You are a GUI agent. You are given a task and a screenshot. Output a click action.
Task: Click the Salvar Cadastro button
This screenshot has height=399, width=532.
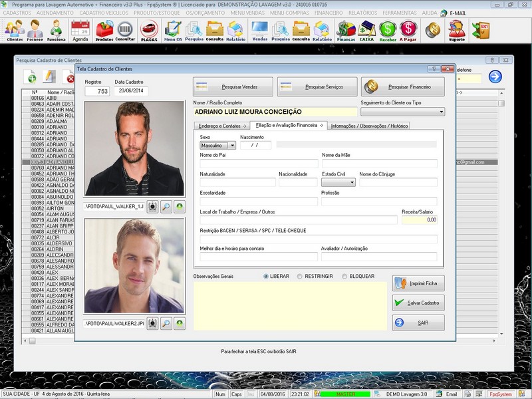pos(418,303)
